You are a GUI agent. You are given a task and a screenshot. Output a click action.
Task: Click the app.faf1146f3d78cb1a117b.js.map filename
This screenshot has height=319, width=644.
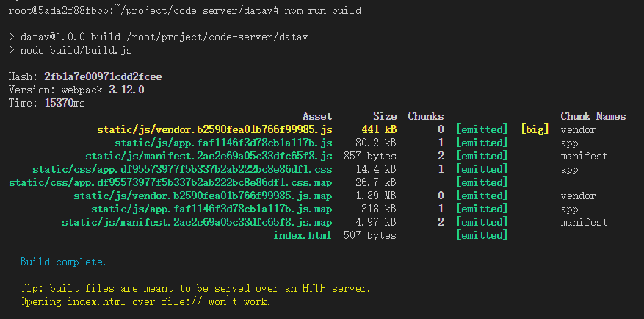(211, 209)
